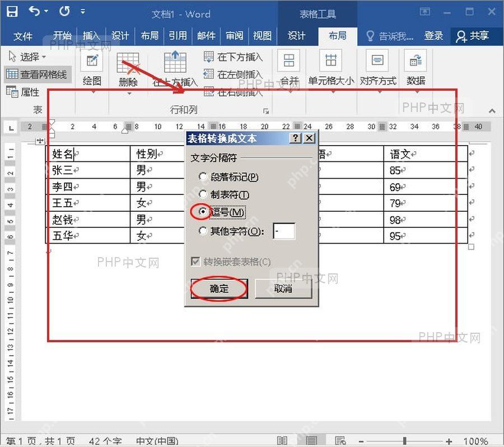Switch to the 视图 ribbon tab

tap(262, 35)
